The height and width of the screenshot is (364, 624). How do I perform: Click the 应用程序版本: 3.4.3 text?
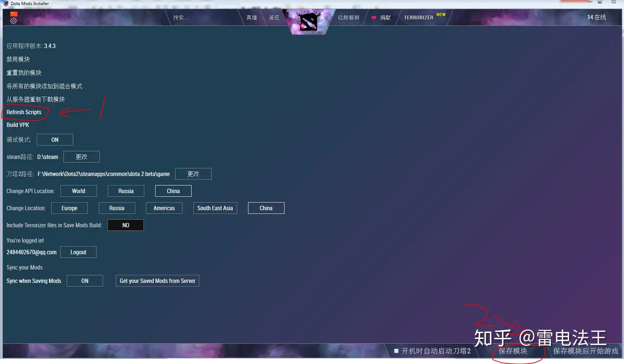[x=31, y=46]
